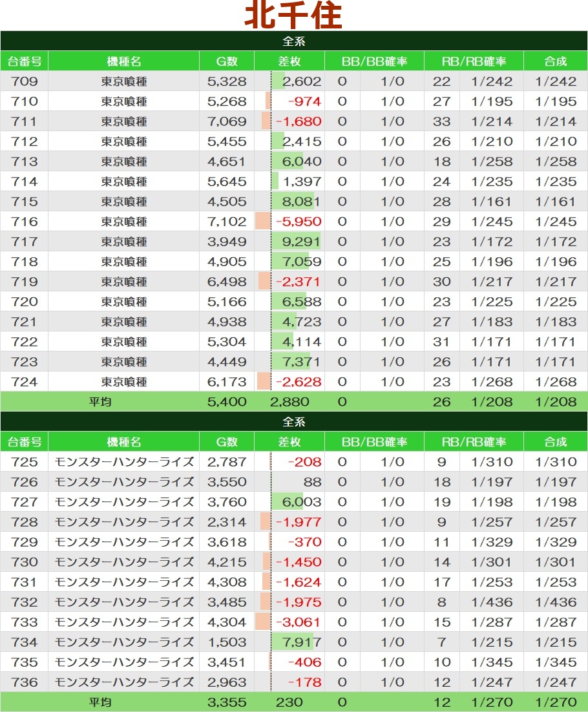Click average combined rate 1/270
588x712 pixels.
[556, 702]
